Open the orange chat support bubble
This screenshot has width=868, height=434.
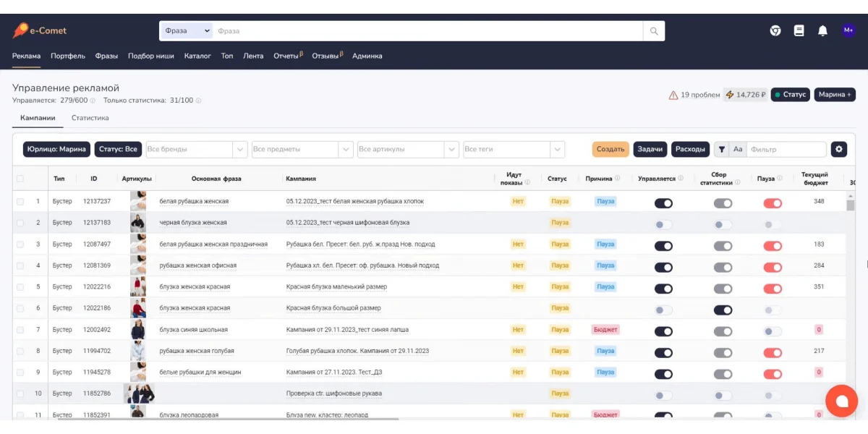(x=841, y=400)
